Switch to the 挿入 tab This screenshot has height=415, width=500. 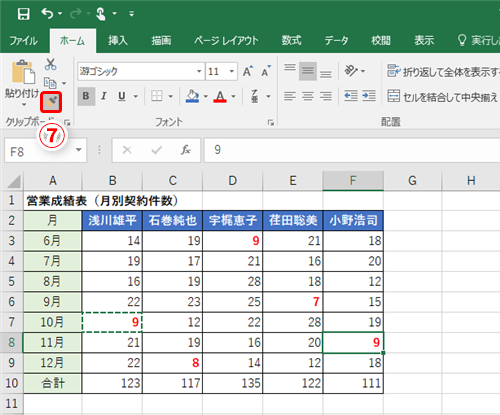pos(118,41)
